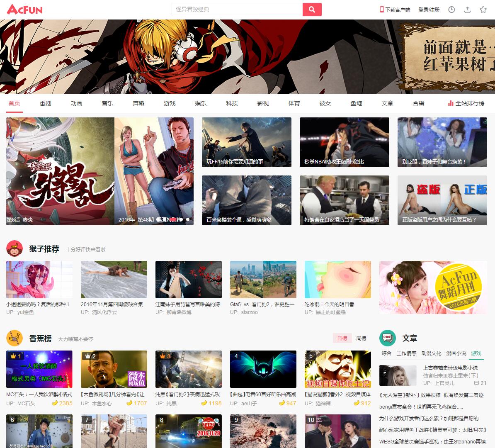Image resolution: width=495 pixels, height=448 pixels.
Task: Open article 上古卷轴史诗级电影小说
Action: 450,368
